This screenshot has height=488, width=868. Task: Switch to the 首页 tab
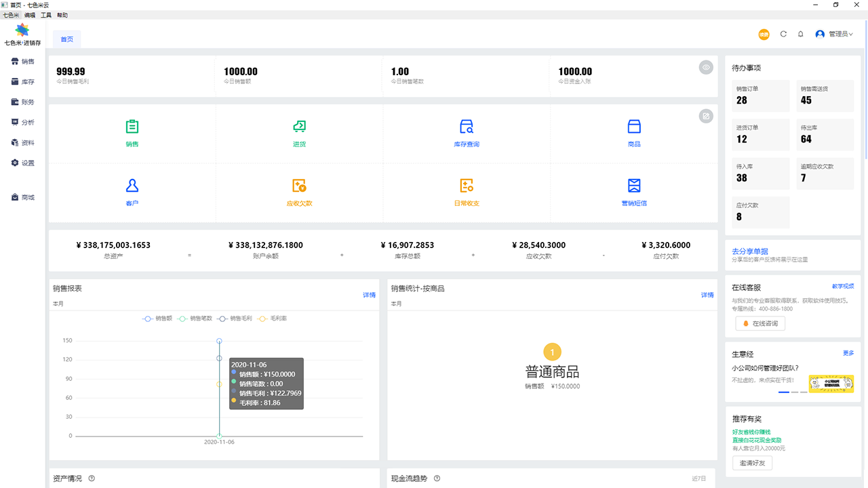point(66,39)
